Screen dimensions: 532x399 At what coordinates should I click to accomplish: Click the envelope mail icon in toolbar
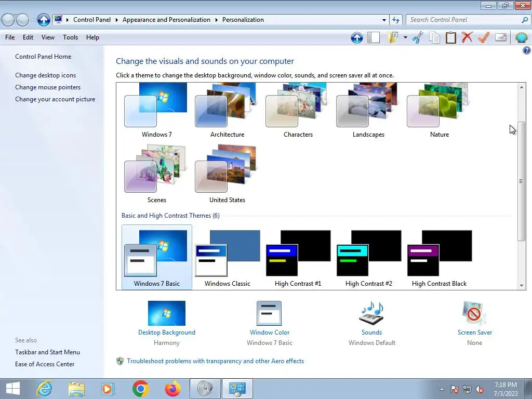500,37
